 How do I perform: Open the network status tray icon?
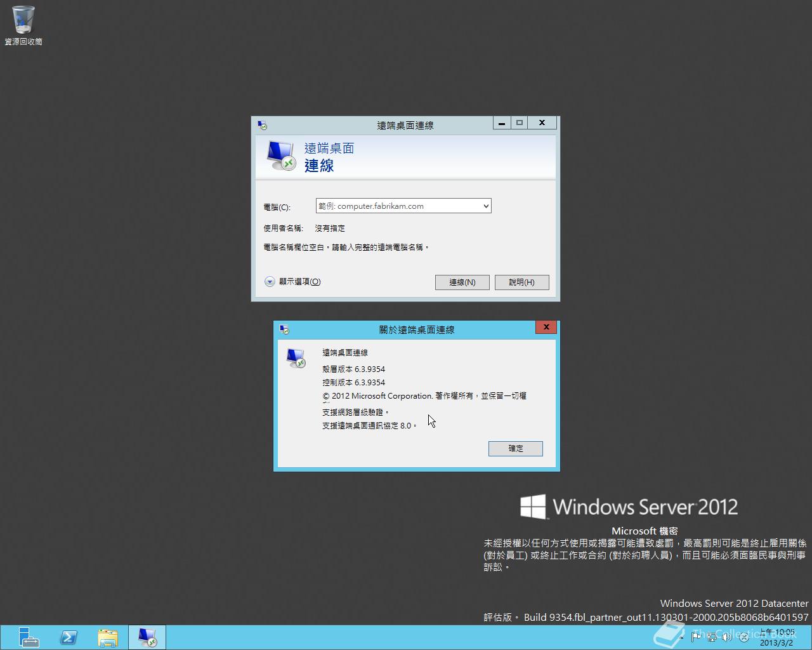pyautogui.click(x=712, y=637)
